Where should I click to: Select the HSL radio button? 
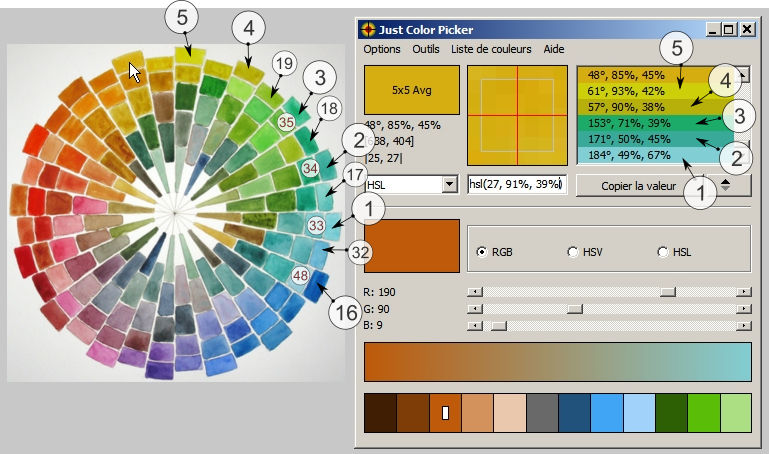click(663, 252)
